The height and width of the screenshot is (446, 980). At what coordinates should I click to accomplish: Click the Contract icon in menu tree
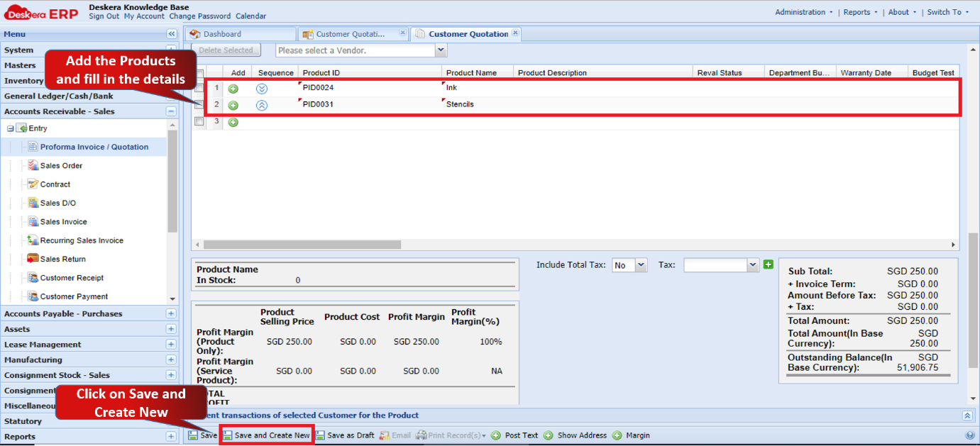coord(33,184)
